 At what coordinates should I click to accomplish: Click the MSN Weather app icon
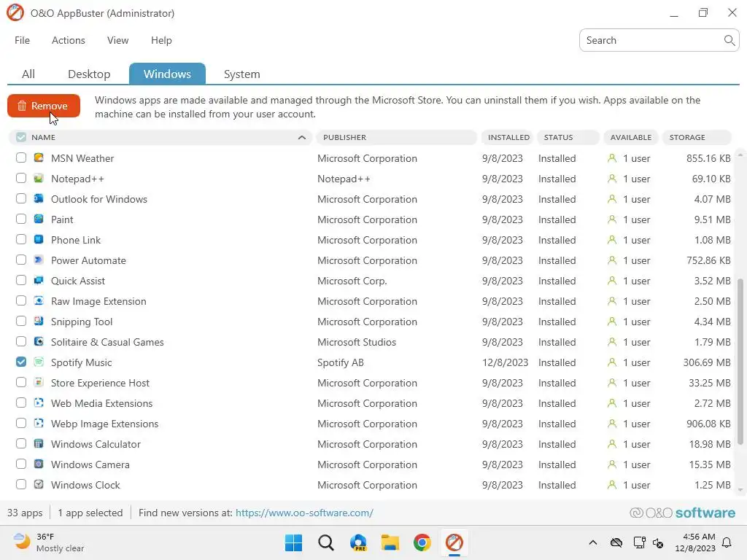coord(39,157)
